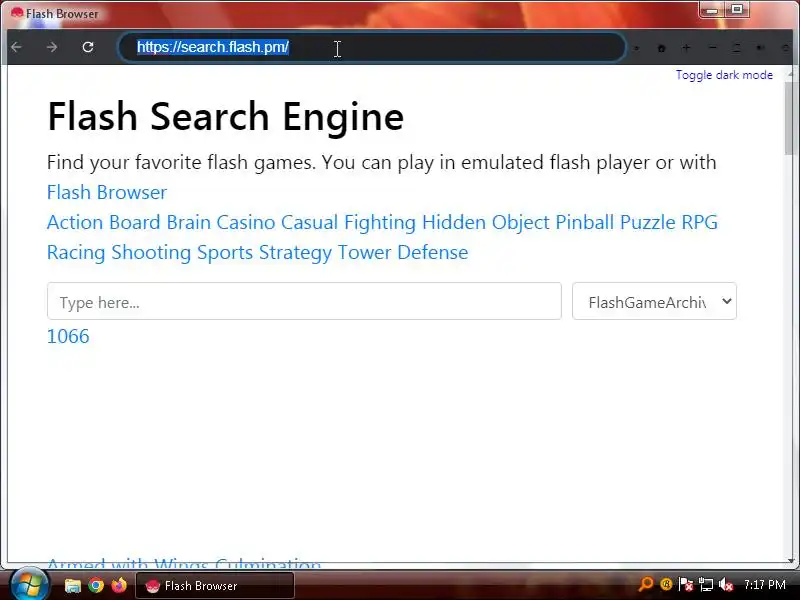Viewport: 800px width, 600px height.
Task: Open the FlashGameArchive source dropdown
Action: [x=654, y=302]
